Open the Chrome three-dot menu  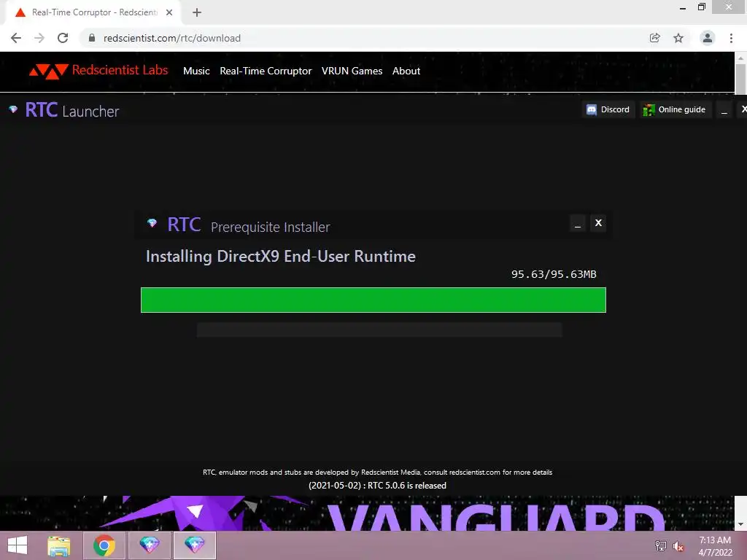[x=731, y=38]
